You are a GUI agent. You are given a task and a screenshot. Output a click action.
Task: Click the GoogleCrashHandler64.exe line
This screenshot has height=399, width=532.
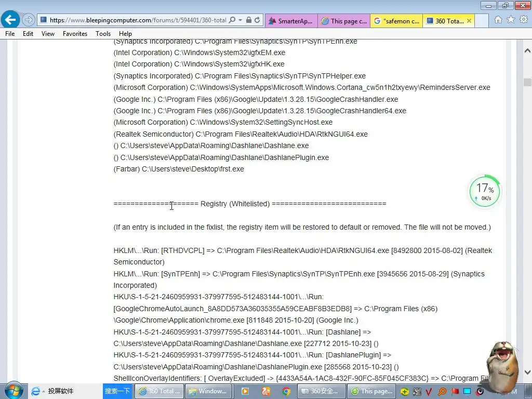[x=260, y=111]
